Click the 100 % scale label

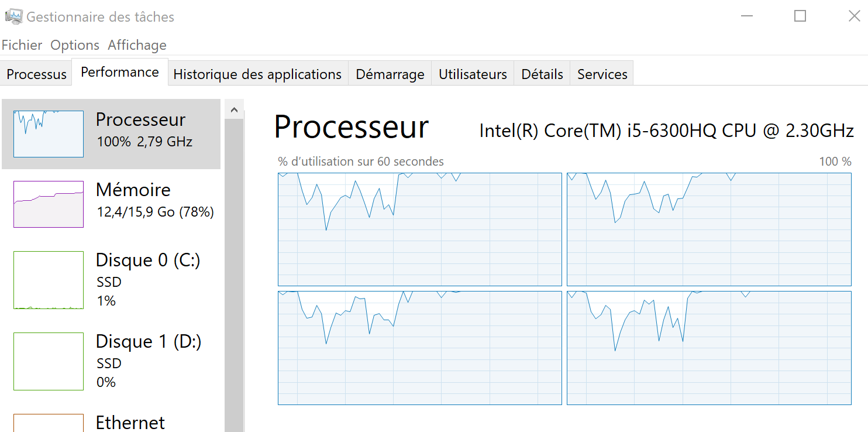835,162
